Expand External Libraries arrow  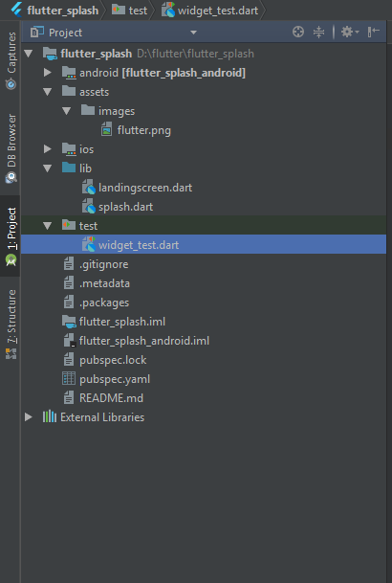29,417
